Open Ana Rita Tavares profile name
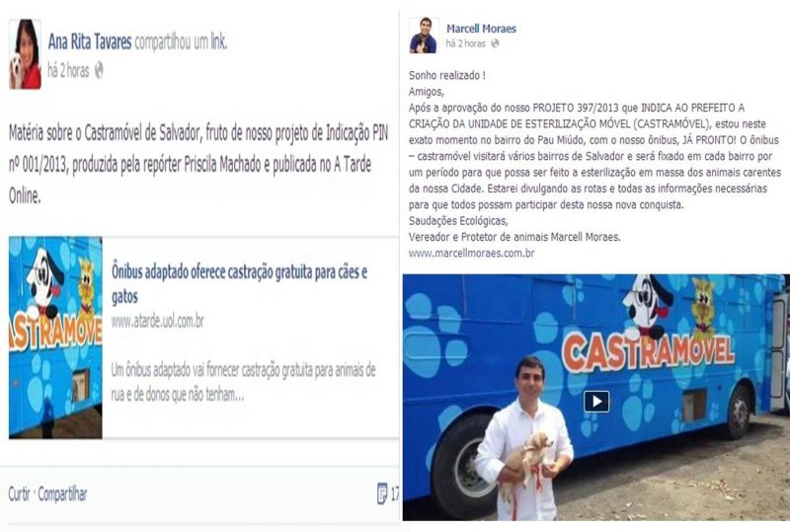 coord(90,41)
